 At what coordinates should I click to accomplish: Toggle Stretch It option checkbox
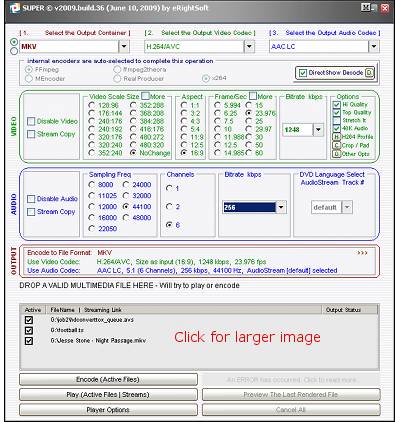[337, 120]
